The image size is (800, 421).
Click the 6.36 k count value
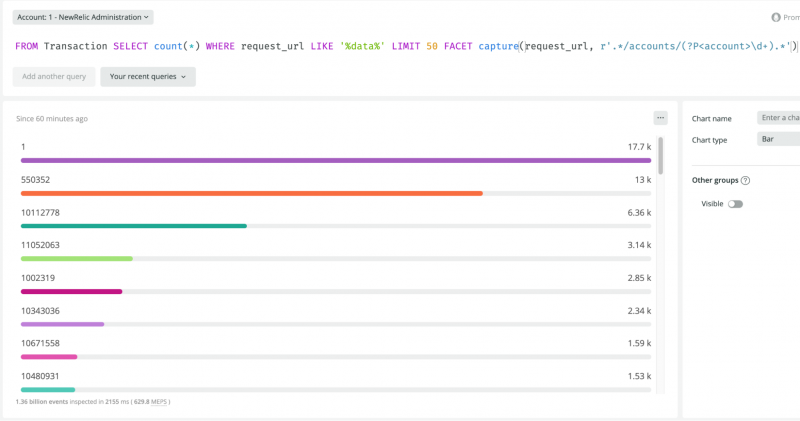pyautogui.click(x=639, y=212)
